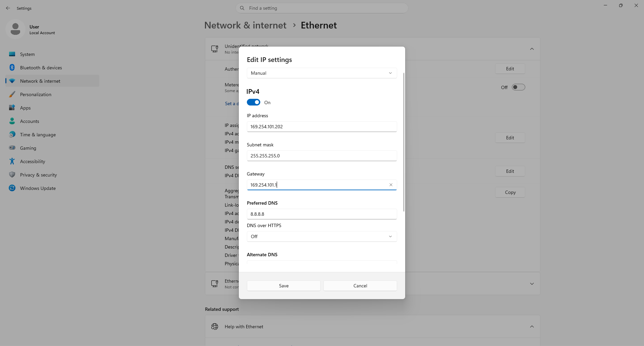Open Time & language globe icon

(12, 134)
